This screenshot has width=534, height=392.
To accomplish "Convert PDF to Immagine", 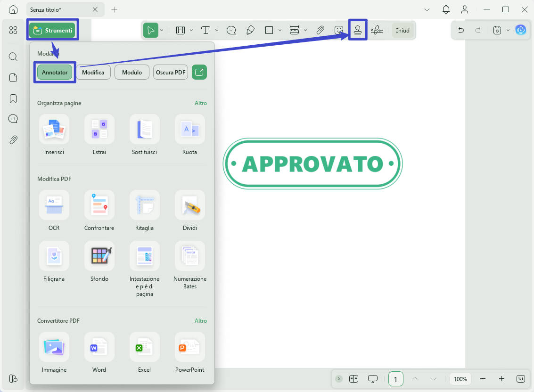I will [54, 352].
